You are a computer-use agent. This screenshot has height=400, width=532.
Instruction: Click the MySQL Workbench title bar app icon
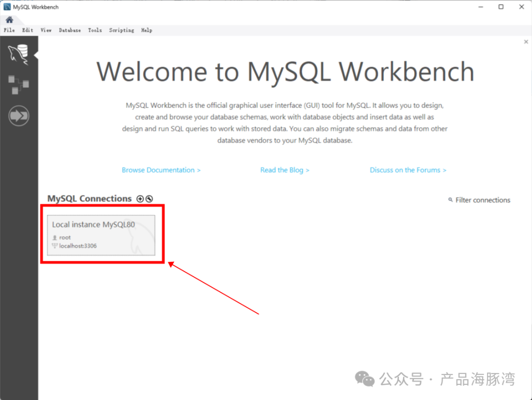pyautogui.click(x=7, y=7)
